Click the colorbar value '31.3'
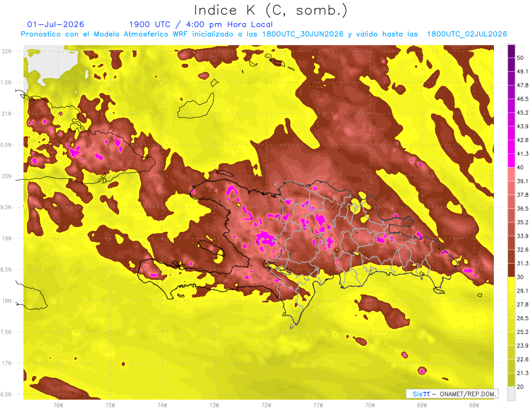The width and height of the screenshot is (532, 411). pos(523,263)
